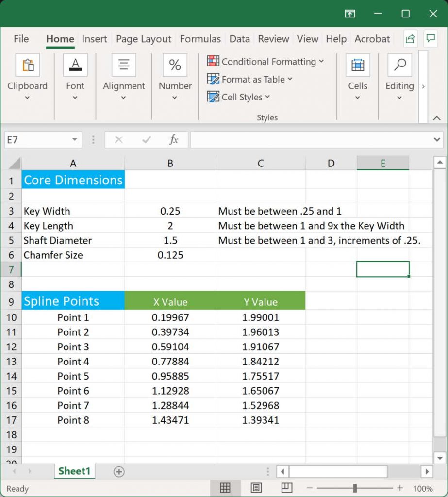
Task: Click vertical scrollbar down arrow
Action: point(440,458)
